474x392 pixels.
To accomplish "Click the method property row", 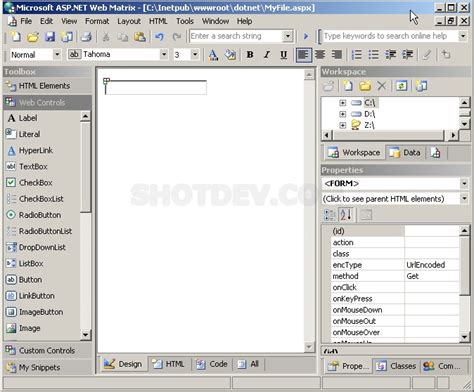I will [x=395, y=276].
